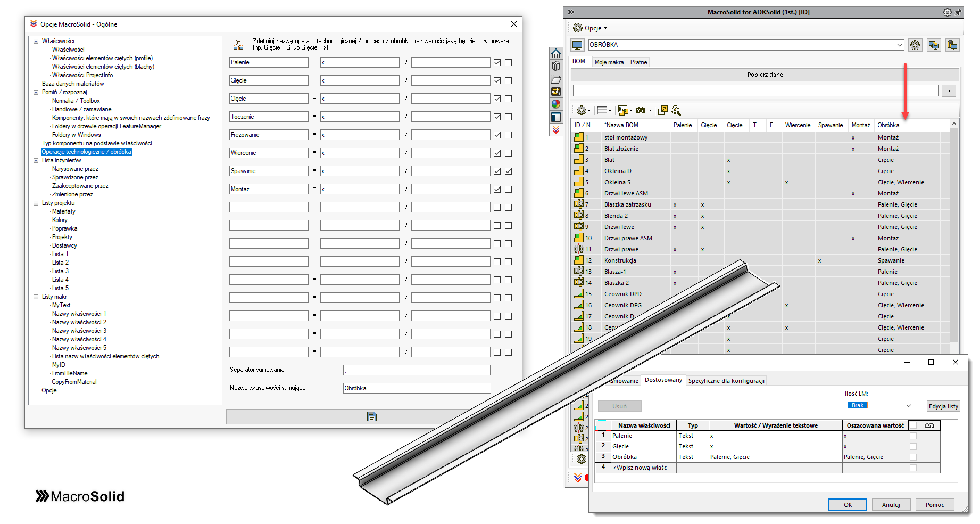Open the home tab icon in side panel

click(x=556, y=53)
